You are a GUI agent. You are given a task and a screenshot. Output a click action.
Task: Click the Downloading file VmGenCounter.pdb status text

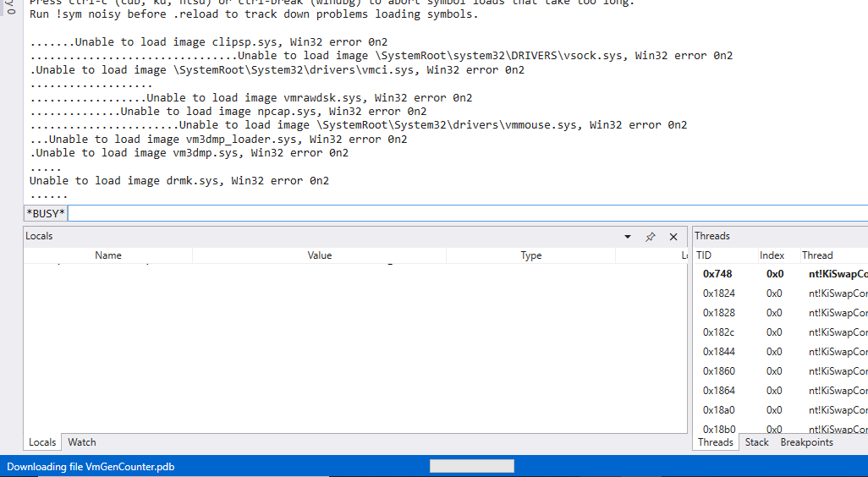[x=91, y=467]
